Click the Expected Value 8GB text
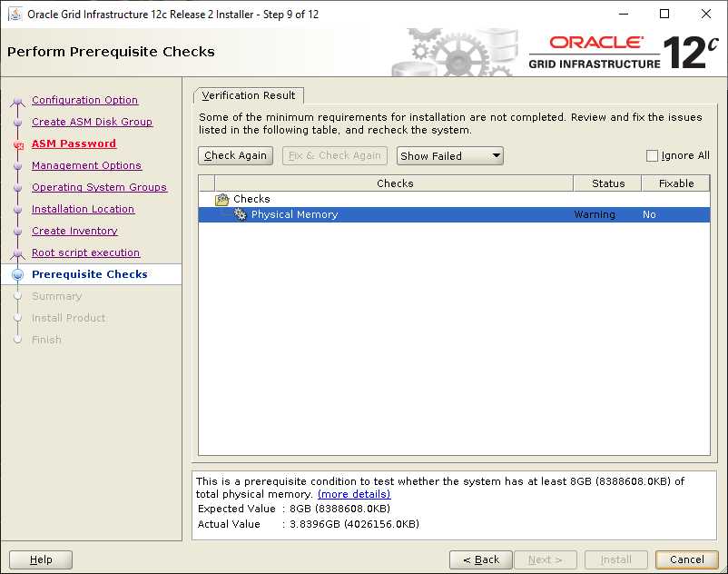728x574 pixels. 339,509
